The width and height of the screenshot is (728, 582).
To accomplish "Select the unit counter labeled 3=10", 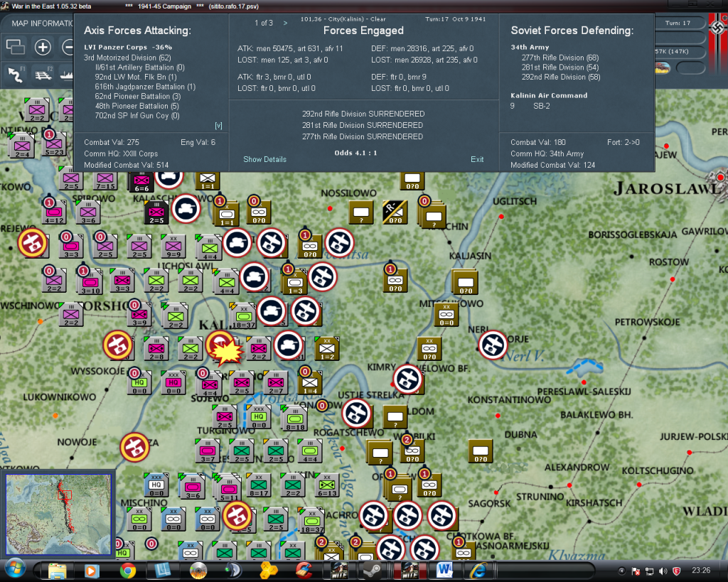I will pos(90,283).
